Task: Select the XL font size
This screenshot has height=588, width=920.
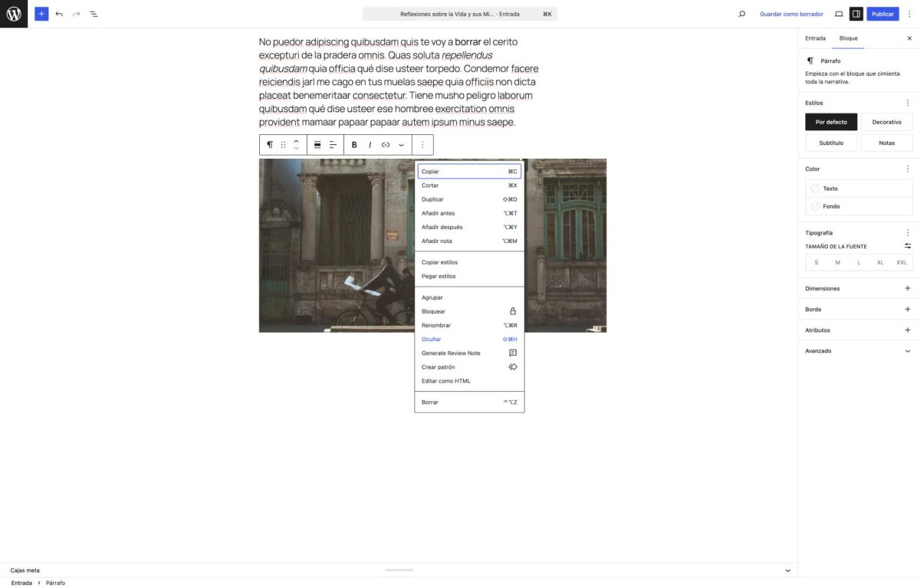Action: (x=879, y=262)
